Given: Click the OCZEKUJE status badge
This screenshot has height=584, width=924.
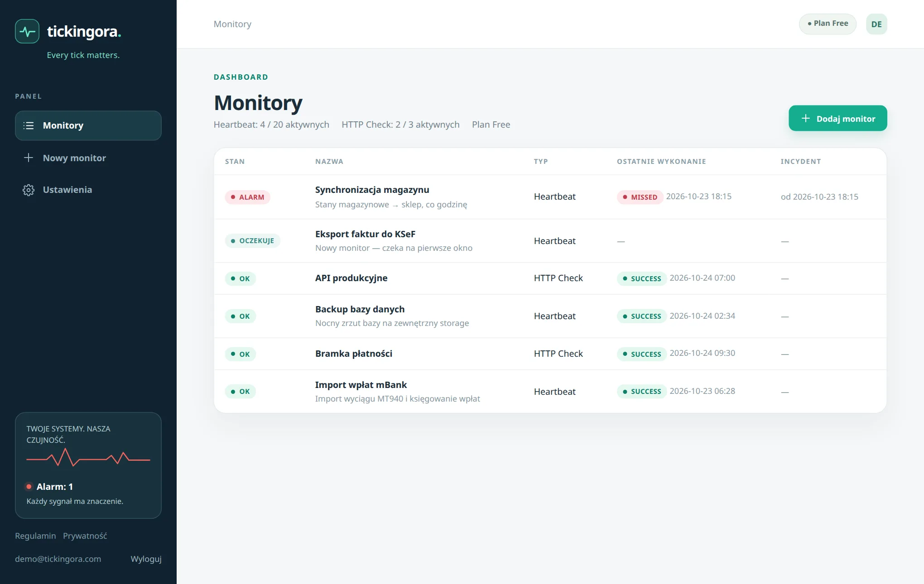Looking at the screenshot, I should tap(252, 240).
